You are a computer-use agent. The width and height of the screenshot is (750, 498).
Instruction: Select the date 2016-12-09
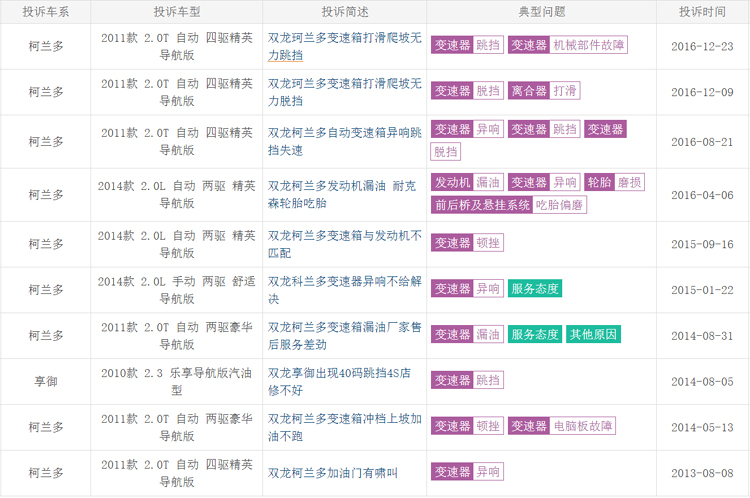[702, 92]
